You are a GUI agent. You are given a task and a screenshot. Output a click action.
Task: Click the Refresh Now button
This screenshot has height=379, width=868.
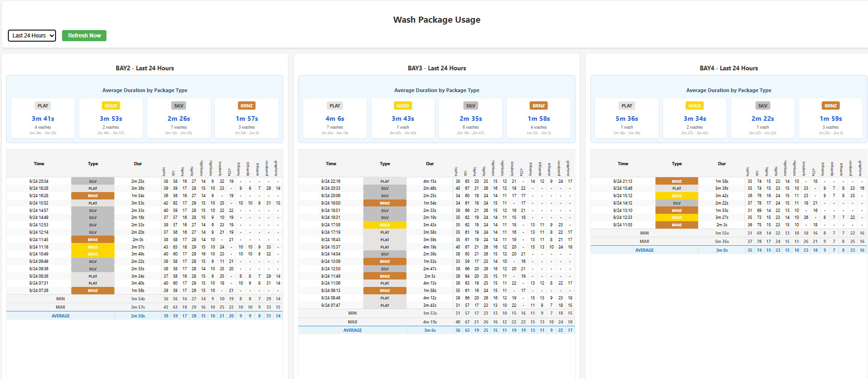84,36
